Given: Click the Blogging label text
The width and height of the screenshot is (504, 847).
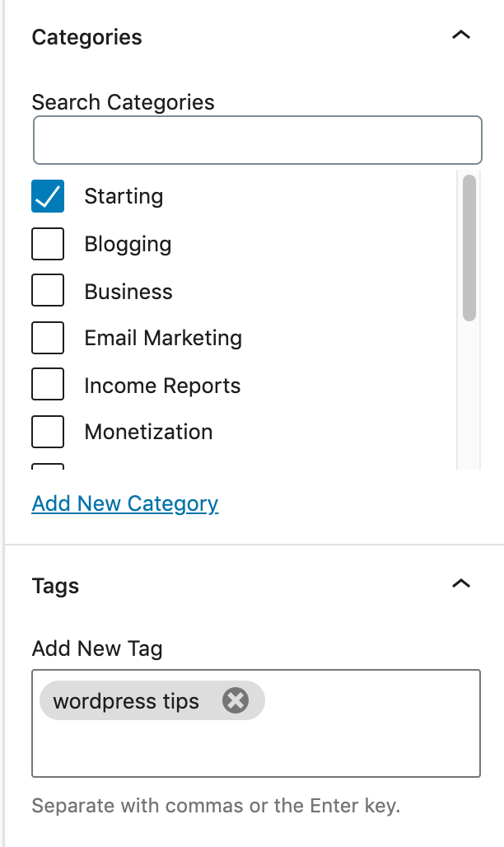Looking at the screenshot, I should pyautogui.click(x=128, y=244).
